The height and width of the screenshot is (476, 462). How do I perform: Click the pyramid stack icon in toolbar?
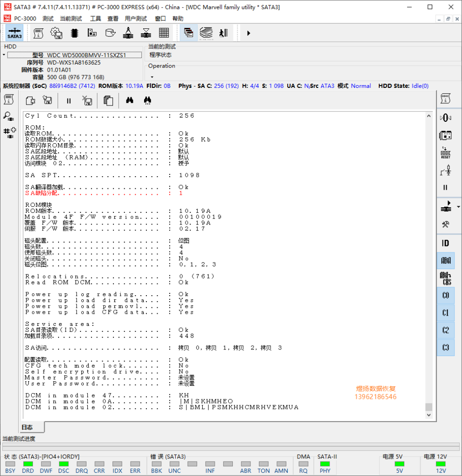[x=128, y=33]
